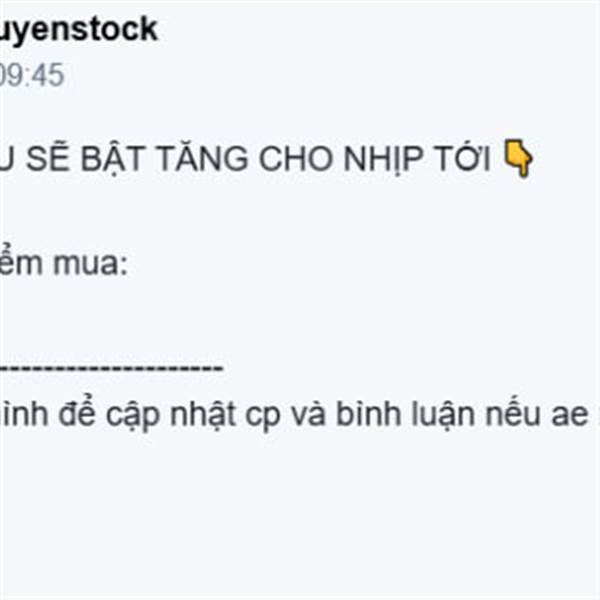Click the word TỚI before the emoji
This screenshot has width=600, height=600.
click(463, 158)
